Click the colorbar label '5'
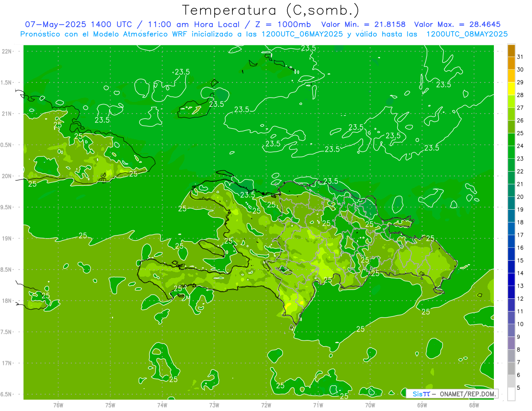 pyautogui.click(x=519, y=388)
